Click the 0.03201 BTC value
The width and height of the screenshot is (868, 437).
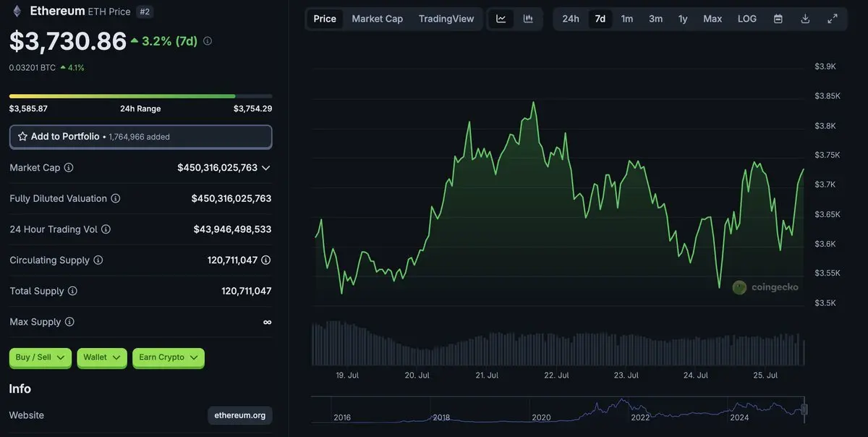(x=33, y=67)
